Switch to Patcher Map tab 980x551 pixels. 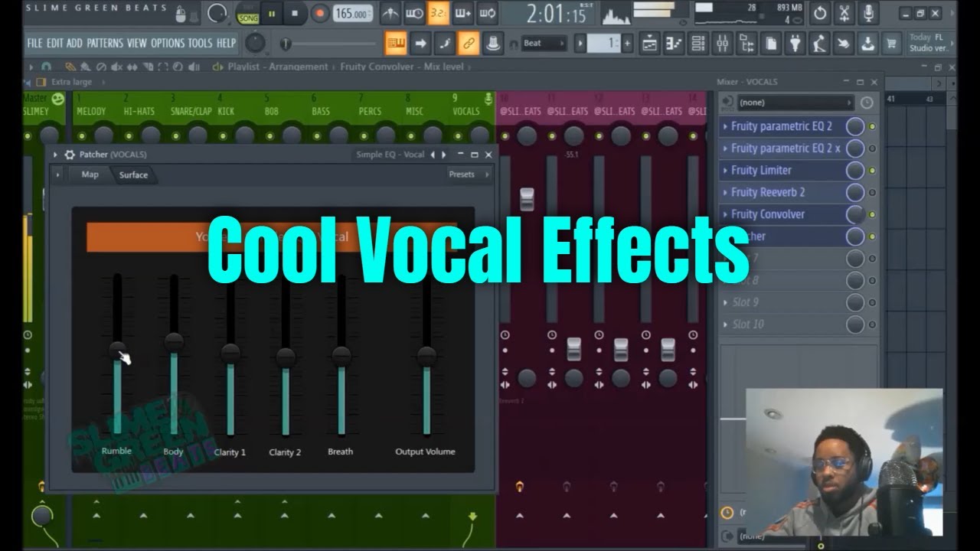[90, 174]
